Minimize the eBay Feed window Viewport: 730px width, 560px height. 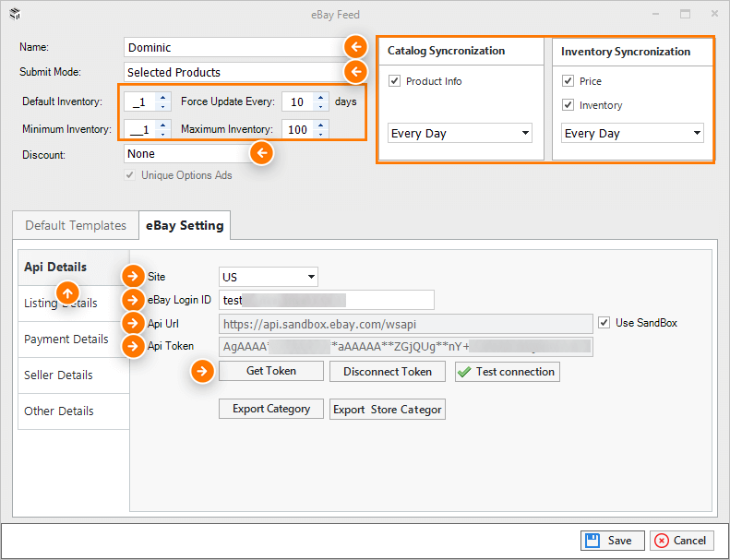click(656, 14)
